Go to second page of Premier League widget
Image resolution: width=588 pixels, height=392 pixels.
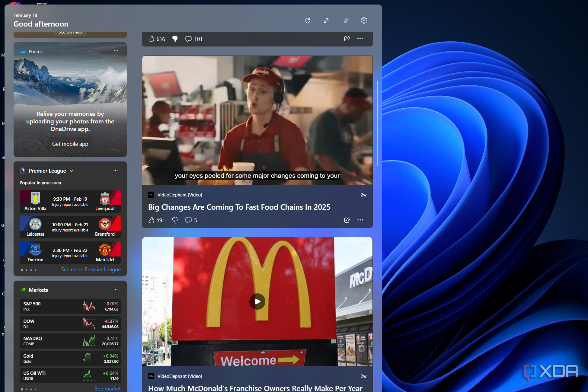[27, 270]
